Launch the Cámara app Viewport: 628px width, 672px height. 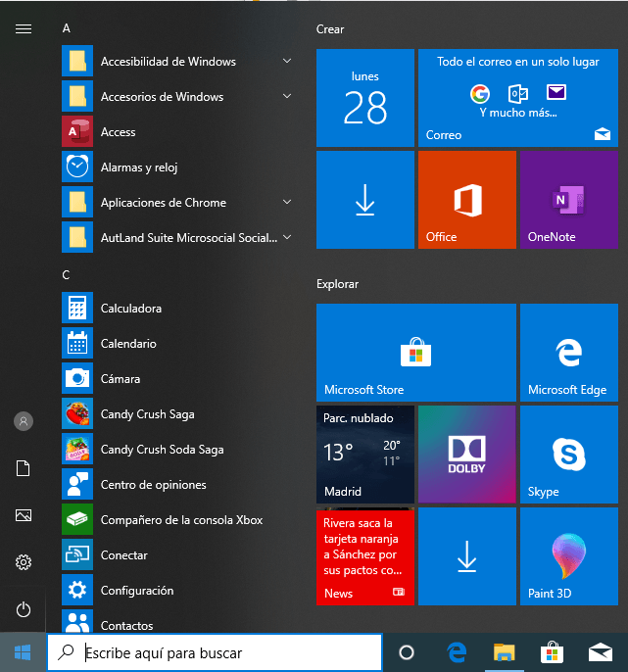pyautogui.click(x=178, y=379)
